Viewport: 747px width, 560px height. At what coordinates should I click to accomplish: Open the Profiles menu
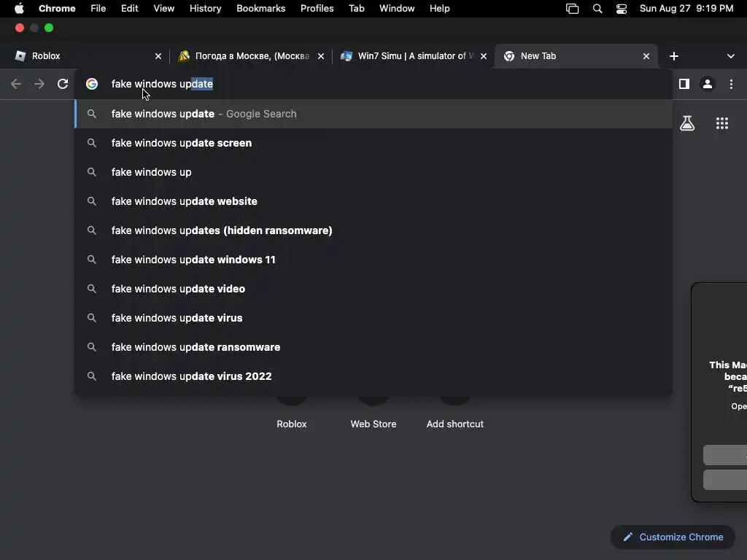click(317, 9)
